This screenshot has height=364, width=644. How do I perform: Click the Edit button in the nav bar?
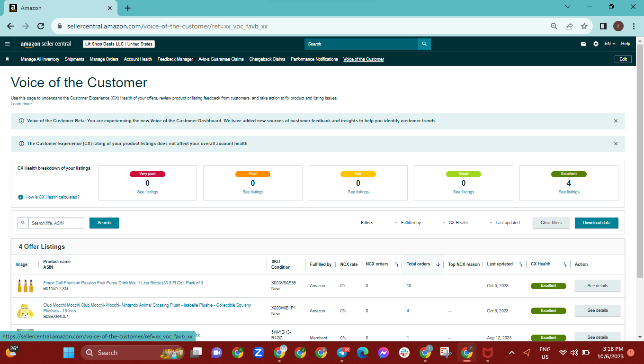623,59
